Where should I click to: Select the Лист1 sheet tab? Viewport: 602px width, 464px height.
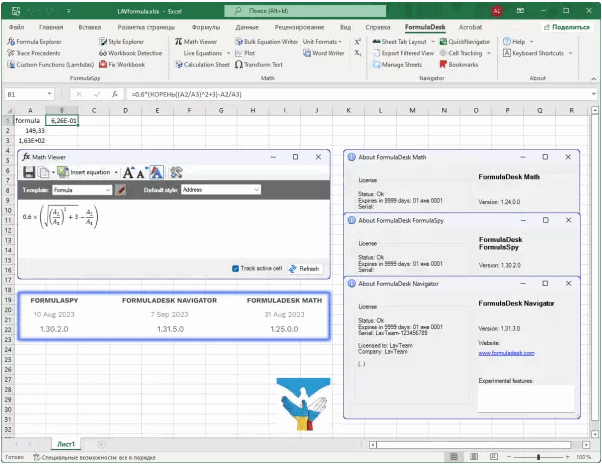point(66,444)
